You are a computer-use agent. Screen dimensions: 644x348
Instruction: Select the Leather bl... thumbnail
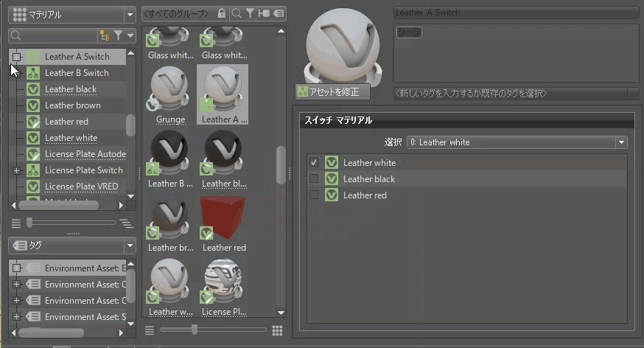tap(223, 159)
